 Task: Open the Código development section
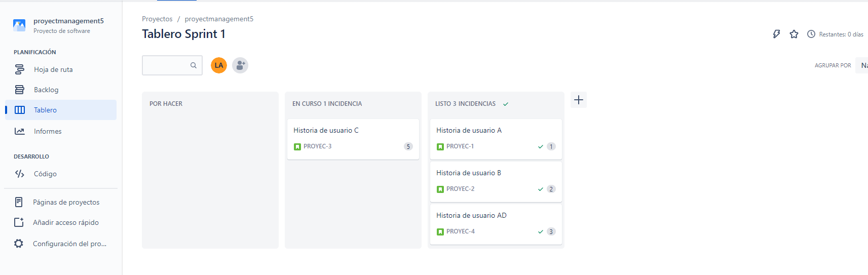[x=45, y=174]
